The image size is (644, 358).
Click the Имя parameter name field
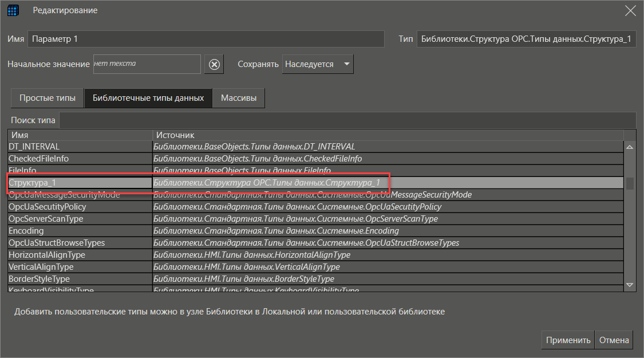(x=206, y=39)
